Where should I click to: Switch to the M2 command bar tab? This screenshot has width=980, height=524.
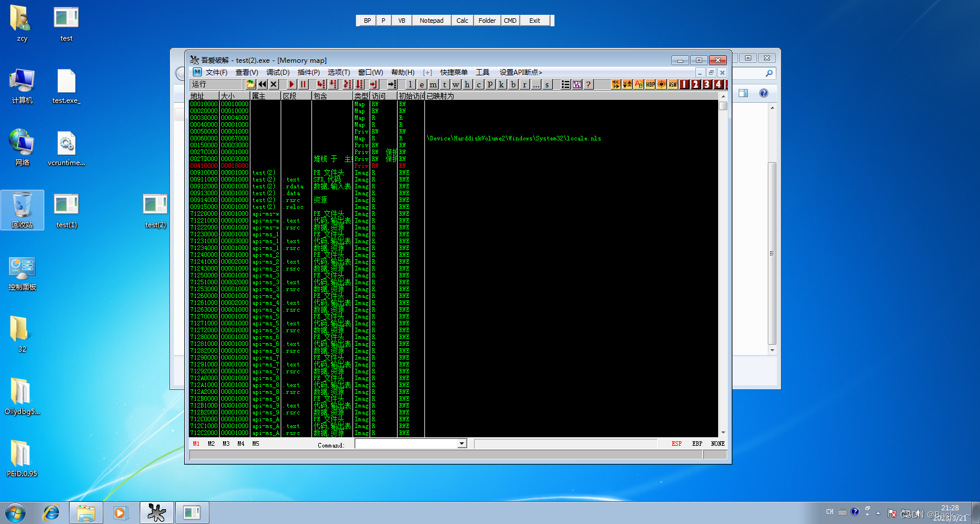click(x=211, y=444)
